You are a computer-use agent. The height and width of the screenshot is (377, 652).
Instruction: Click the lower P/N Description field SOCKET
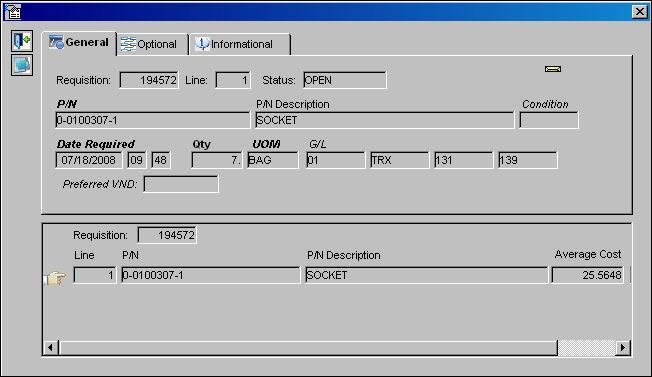[426, 275]
